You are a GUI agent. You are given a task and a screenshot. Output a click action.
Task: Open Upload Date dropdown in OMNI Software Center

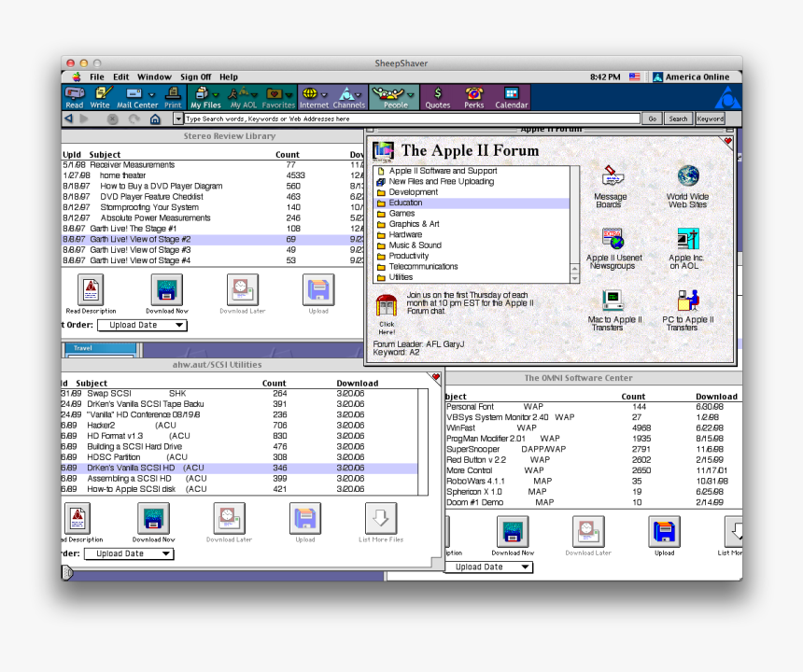488,567
